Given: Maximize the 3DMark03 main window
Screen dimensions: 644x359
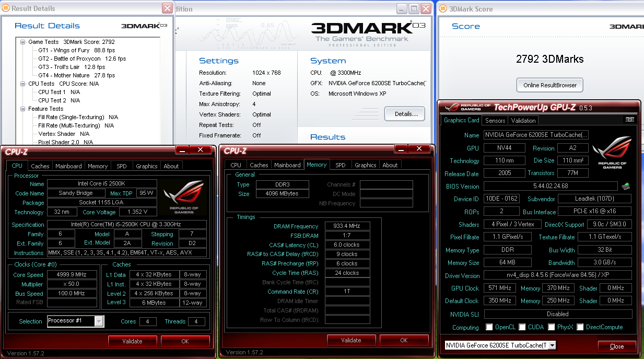Looking at the screenshot, I should (414, 8).
